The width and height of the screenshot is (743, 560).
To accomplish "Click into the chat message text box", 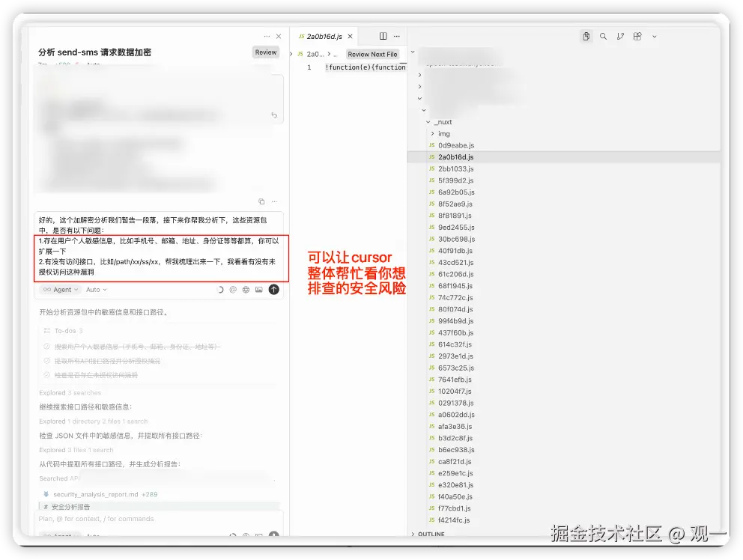I will coord(159,246).
